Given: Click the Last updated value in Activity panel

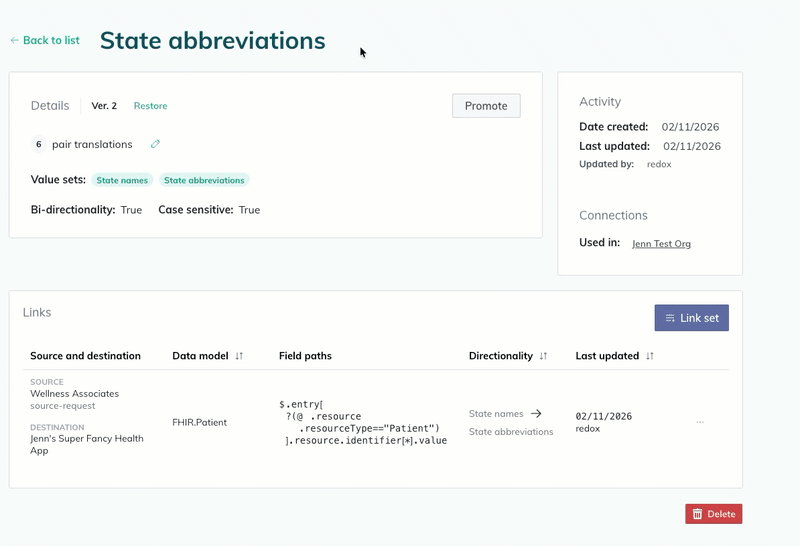Looking at the screenshot, I should tap(692, 146).
